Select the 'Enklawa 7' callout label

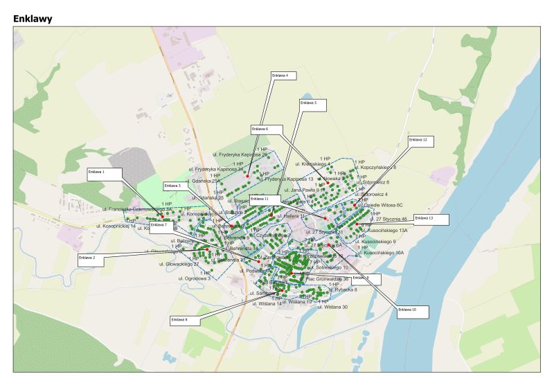(x=161, y=227)
